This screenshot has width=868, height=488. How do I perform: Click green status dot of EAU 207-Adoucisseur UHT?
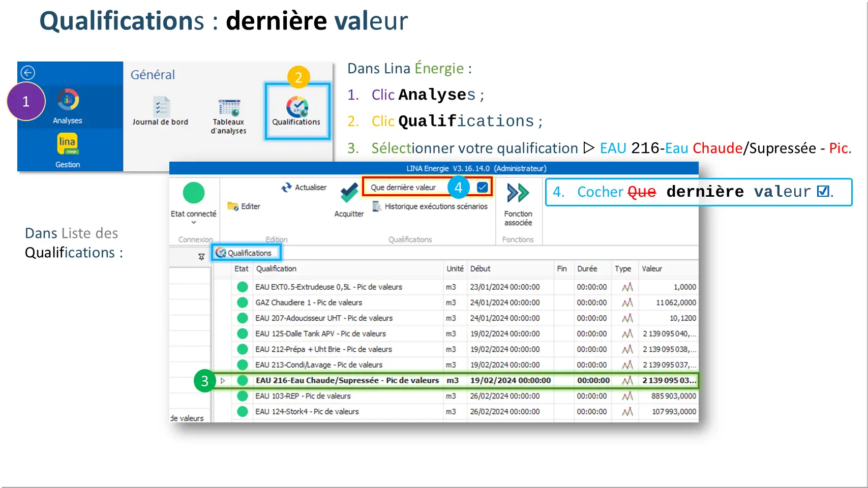click(243, 318)
